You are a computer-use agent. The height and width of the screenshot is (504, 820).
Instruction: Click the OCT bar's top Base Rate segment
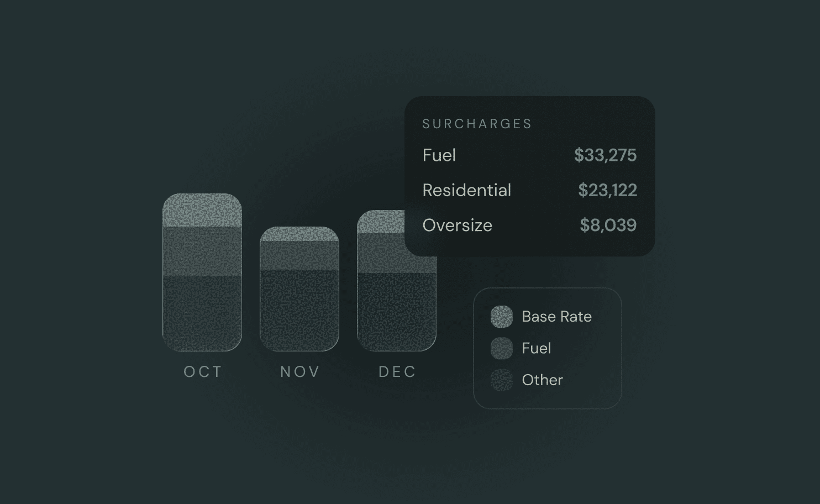click(x=202, y=210)
